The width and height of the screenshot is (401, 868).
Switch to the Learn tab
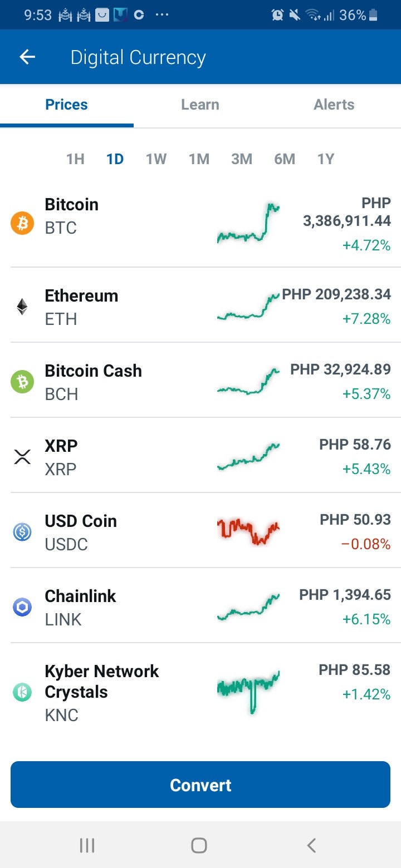click(200, 105)
